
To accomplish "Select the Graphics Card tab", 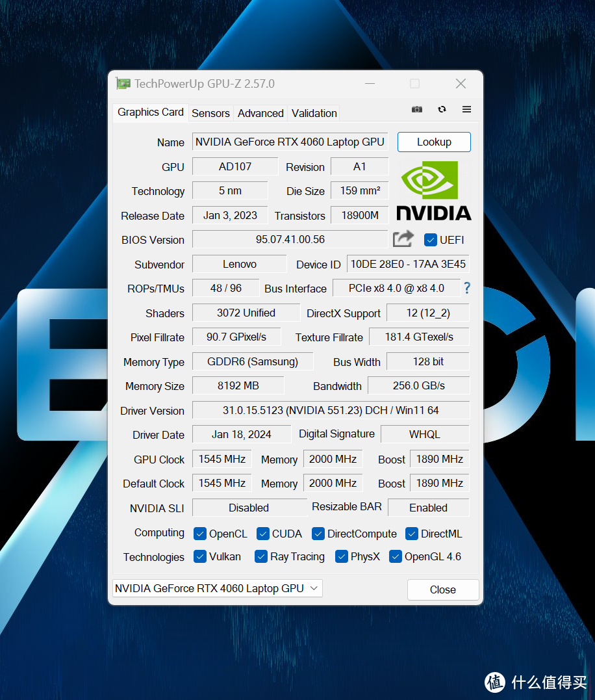I will (x=150, y=112).
